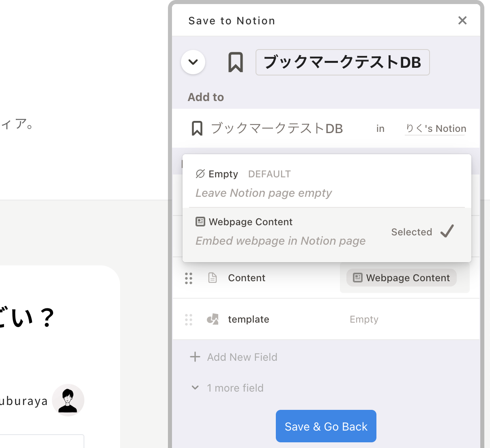Click the template field shapes icon
Image resolution: width=490 pixels, height=448 pixels.
(213, 319)
